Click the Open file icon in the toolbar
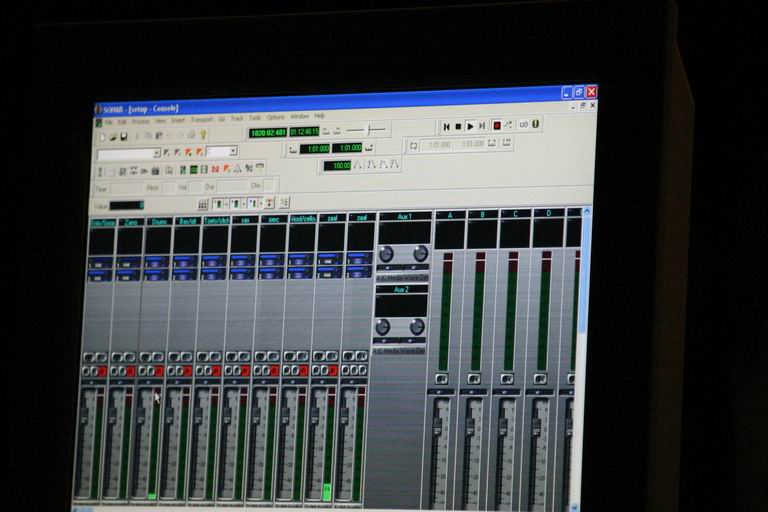 (x=113, y=136)
